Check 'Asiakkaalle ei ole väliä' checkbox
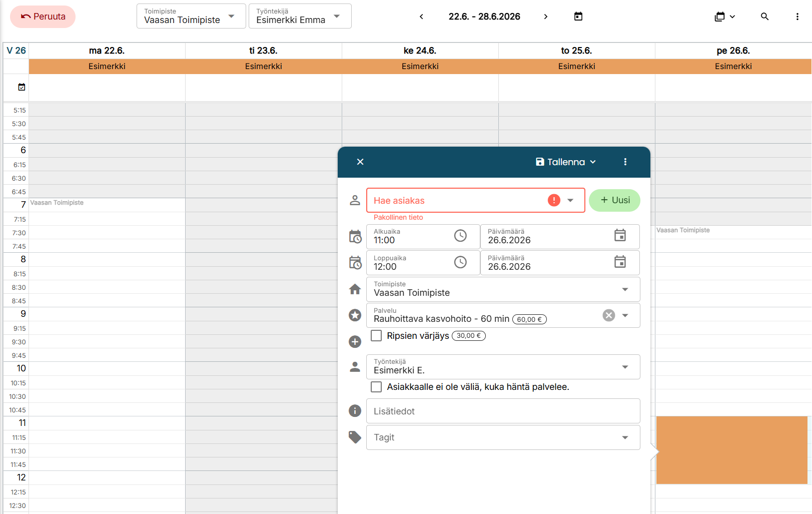 (x=376, y=387)
